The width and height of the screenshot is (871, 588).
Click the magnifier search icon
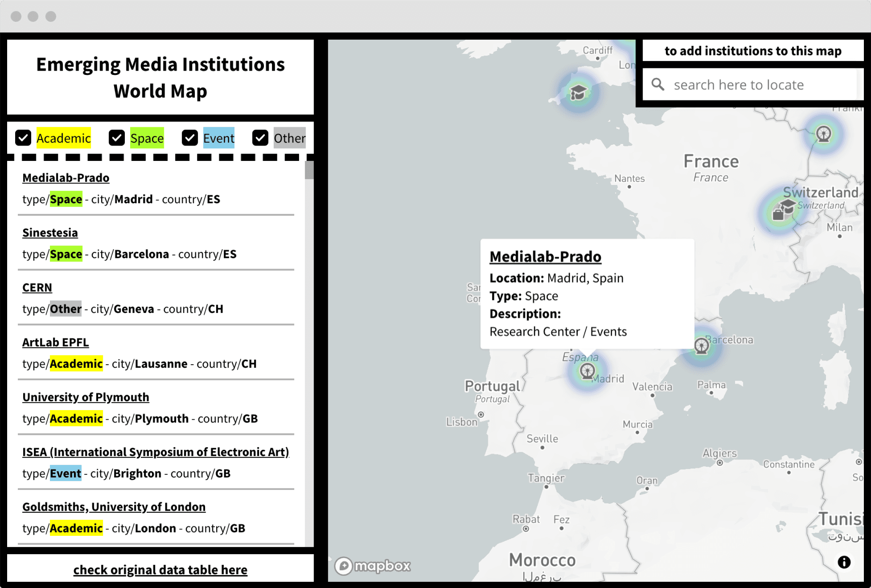tap(658, 84)
